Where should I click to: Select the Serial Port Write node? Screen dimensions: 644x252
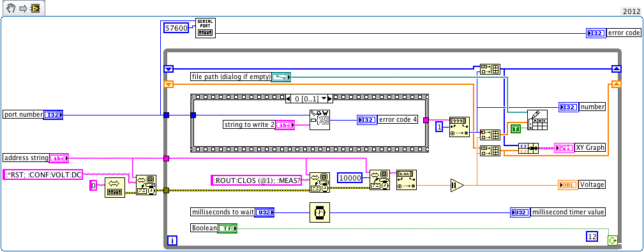pyautogui.click(x=320, y=120)
